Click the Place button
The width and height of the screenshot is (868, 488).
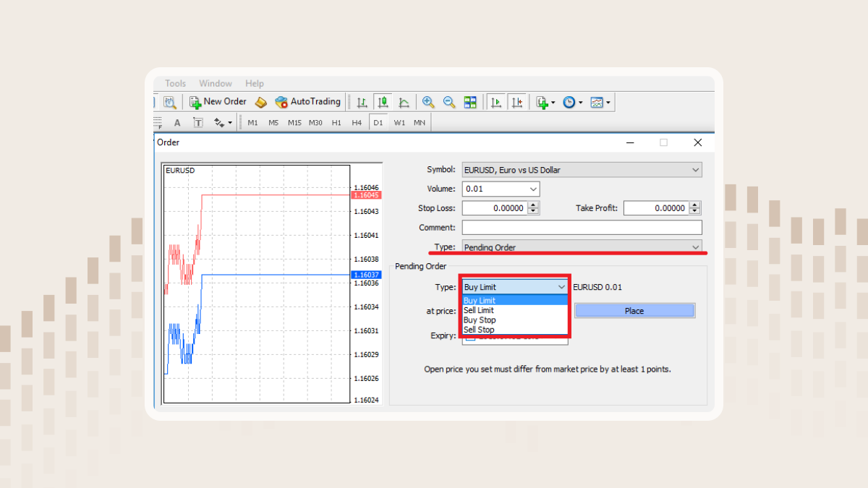(x=634, y=311)
